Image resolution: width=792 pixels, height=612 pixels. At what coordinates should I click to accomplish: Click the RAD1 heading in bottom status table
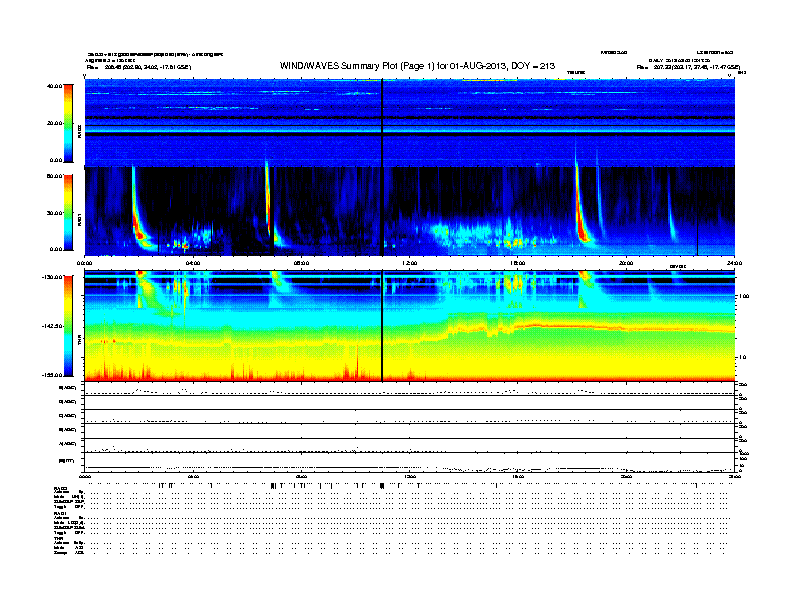click(60, 513)
